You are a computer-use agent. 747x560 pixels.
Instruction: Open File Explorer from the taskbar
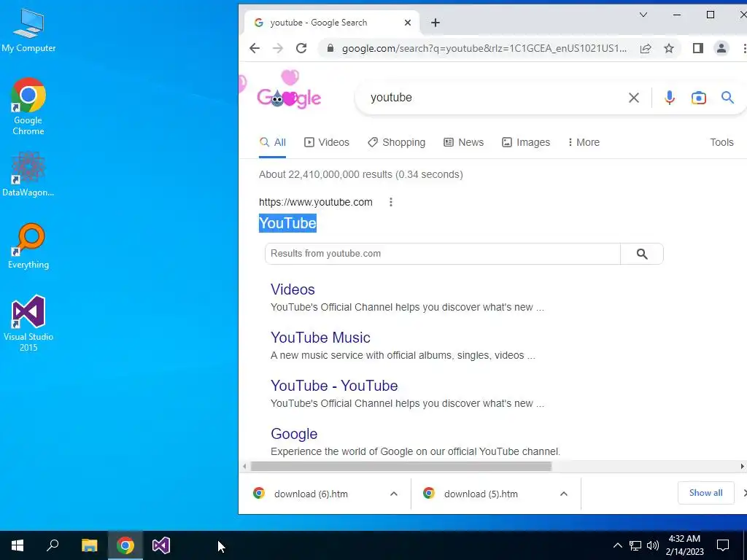click(x=89, y=545)
